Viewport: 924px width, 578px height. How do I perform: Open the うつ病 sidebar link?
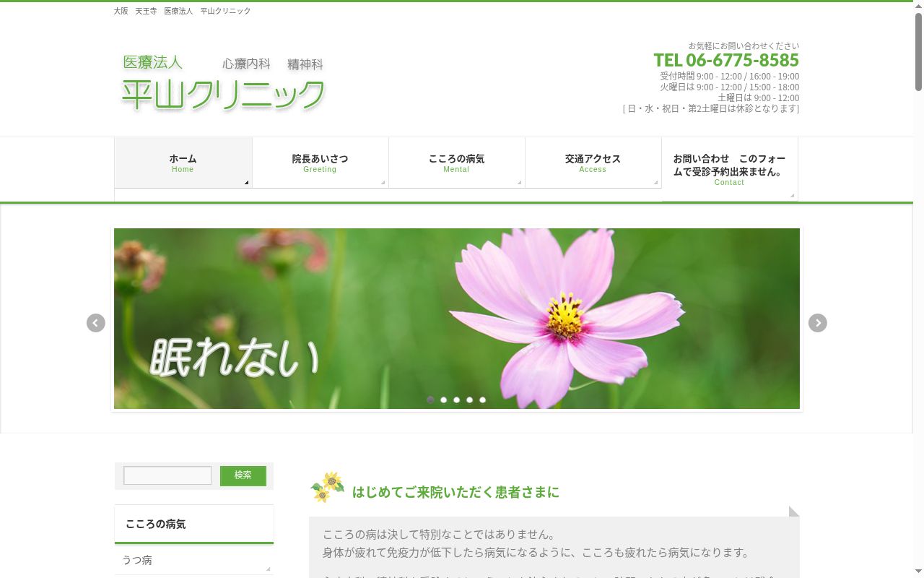(x=193, y=561)
